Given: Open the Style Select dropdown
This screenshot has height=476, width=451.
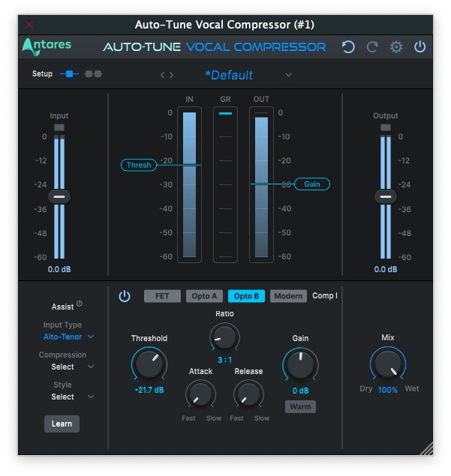Looking at the screenshot, I should (x=62, y=397).
